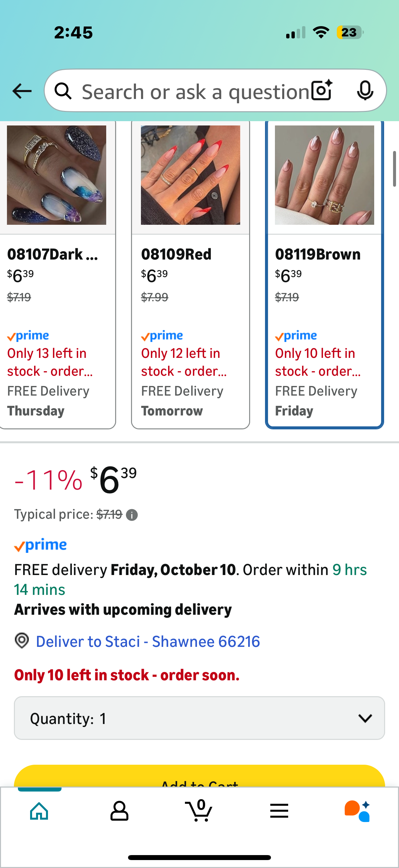
Task: Tap the delivery location pin icon
Action: pos(22,641)
